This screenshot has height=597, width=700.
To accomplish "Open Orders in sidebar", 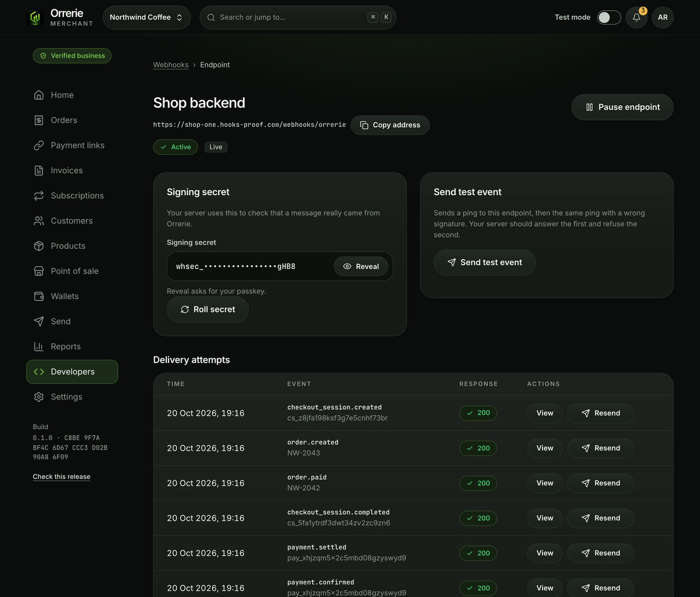I will [x=72, y=120].
